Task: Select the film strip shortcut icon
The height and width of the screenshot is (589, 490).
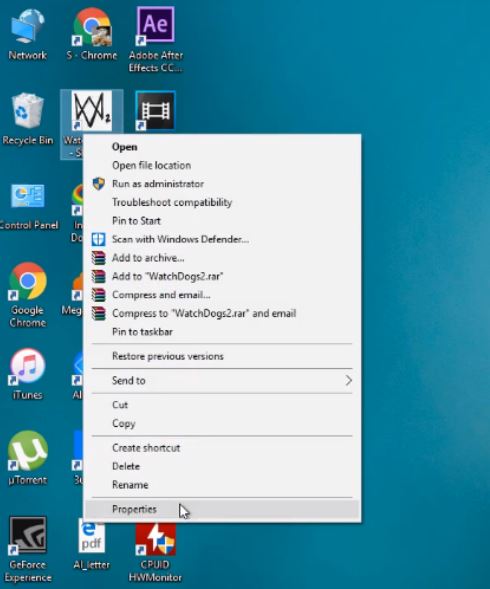Action: point(155,110)
